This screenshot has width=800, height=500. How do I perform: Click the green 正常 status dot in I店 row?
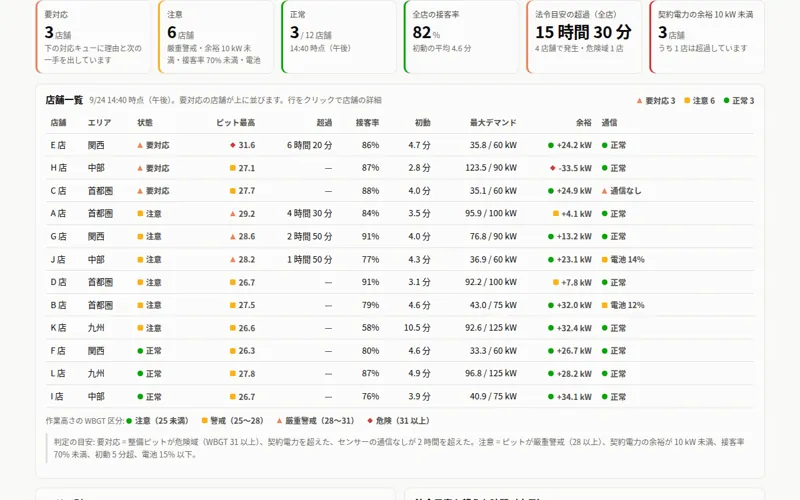click(140, 396)
